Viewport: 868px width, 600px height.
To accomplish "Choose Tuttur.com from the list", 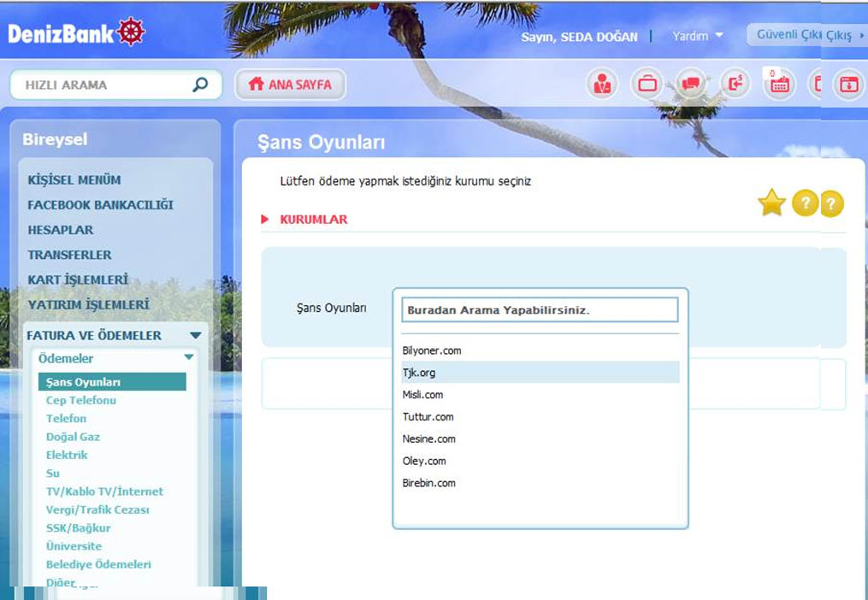I will (x=540, y=417).
